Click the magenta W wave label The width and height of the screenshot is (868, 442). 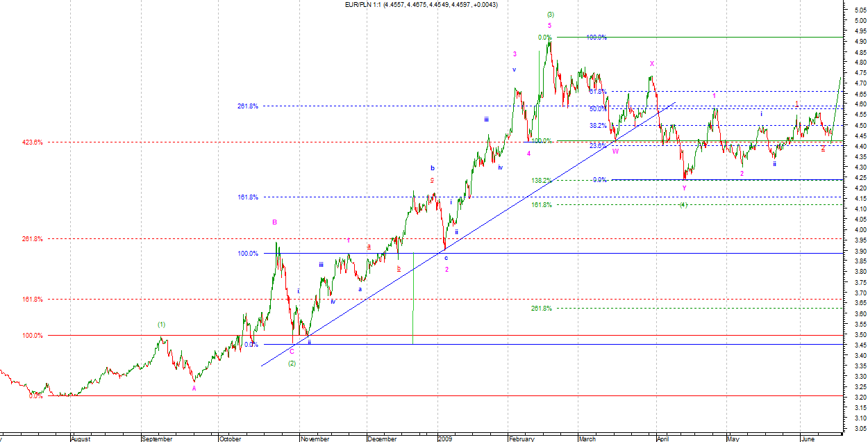pyautogui.click(x=615, y=151)
